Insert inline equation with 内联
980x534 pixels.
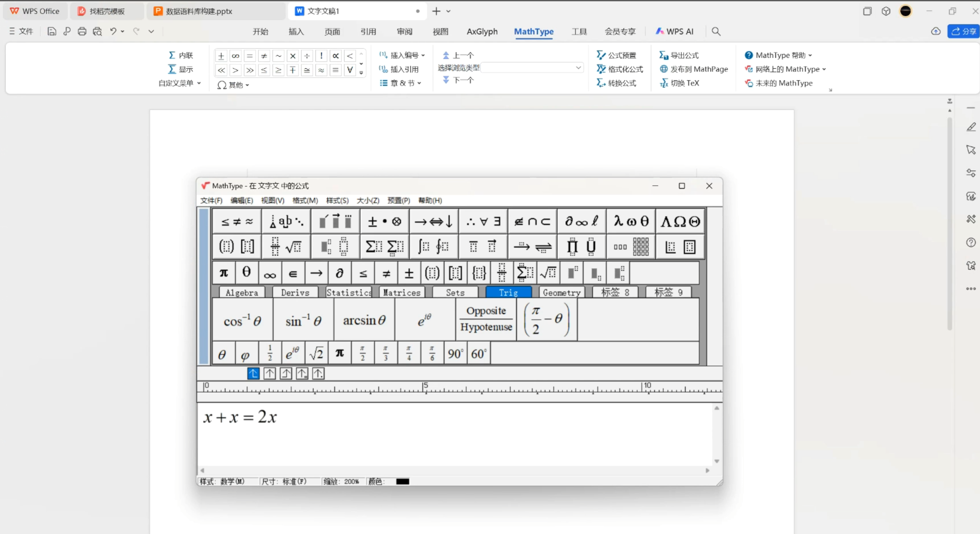coord(181,55)
